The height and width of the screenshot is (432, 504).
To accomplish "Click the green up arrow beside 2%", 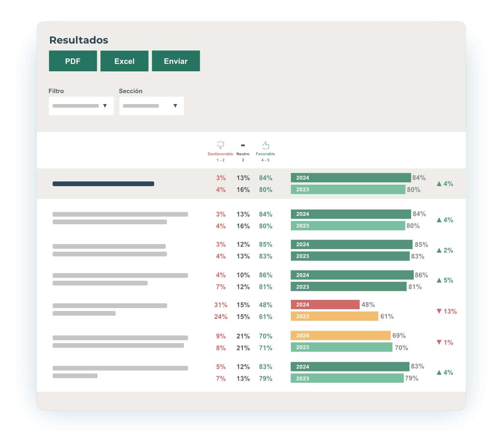I will [x=439, y=250].
